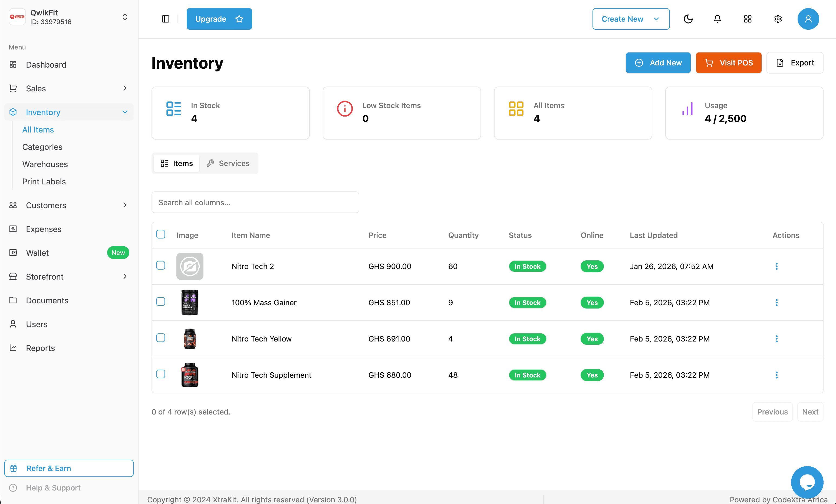Open the notifications bell icon
The height and width of the screenshot is (504, 836).
(x=717, y=19)
